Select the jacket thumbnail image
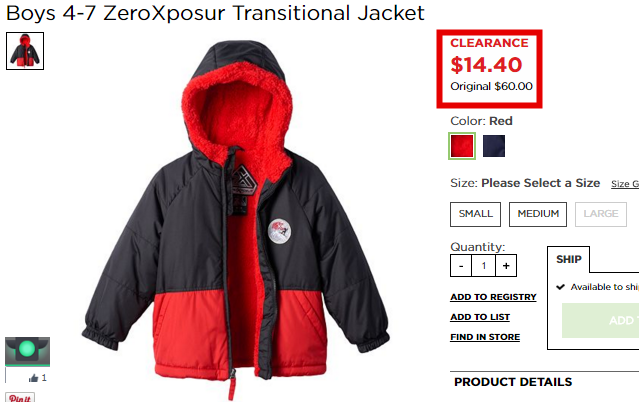The height and width of the screenshot is (402, 639). [x=25, y=51]
